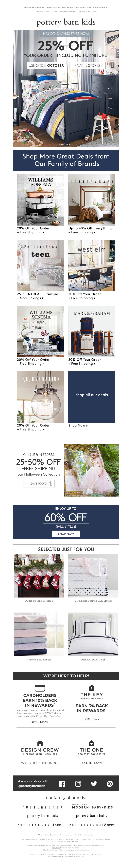Click MAKE A FREE APPOINTMENT link
Image resolution: width=132 pixels, height=868 pixels.
[40, 763]
